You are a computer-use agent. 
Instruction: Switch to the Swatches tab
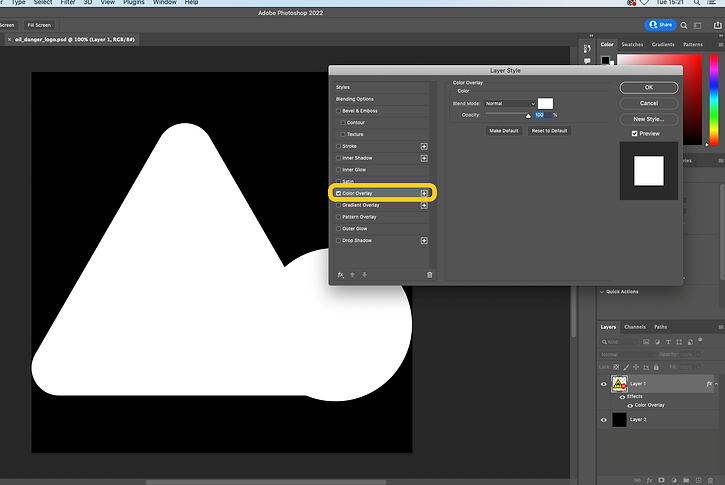click(632, 45)
